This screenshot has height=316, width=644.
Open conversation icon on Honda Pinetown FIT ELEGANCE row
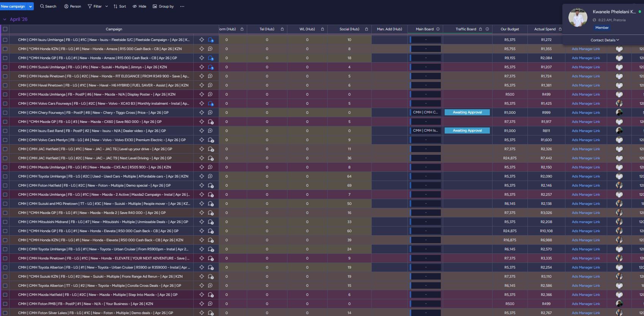pyautogui.click(x=210, y=76)
